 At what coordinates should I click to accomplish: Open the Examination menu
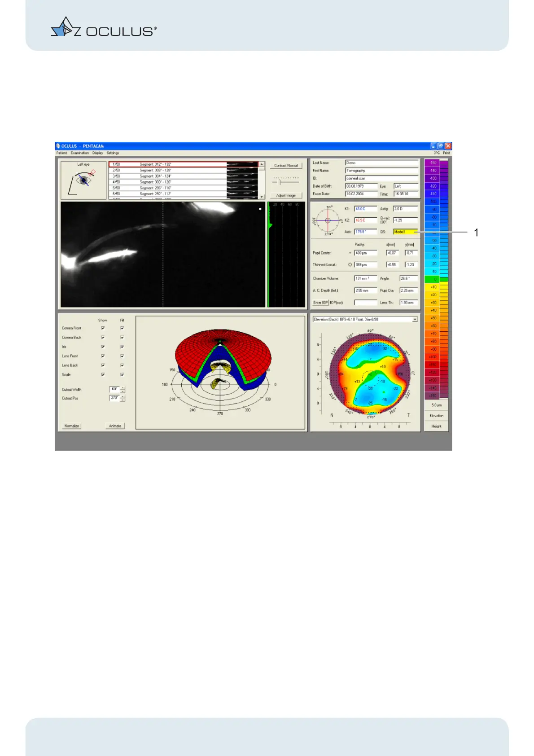click(x=80, y=153)
